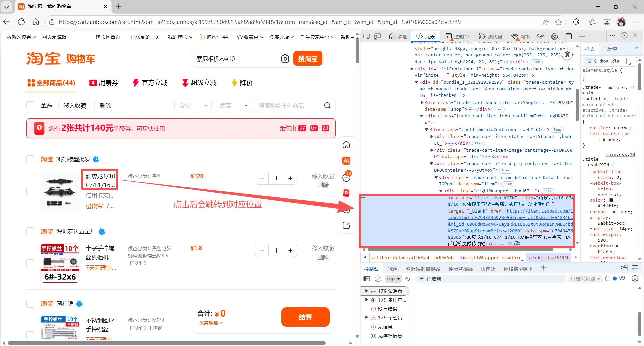This screenshot has width=644, height=346.
Task: Click the 搜淘宝 search button
Action: click(307, 58)
